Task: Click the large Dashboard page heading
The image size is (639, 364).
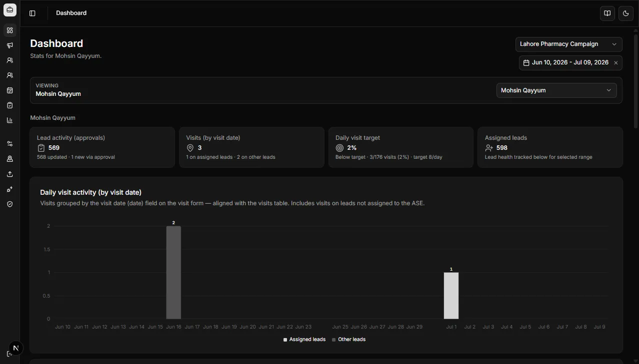Action: click(56, 43)
